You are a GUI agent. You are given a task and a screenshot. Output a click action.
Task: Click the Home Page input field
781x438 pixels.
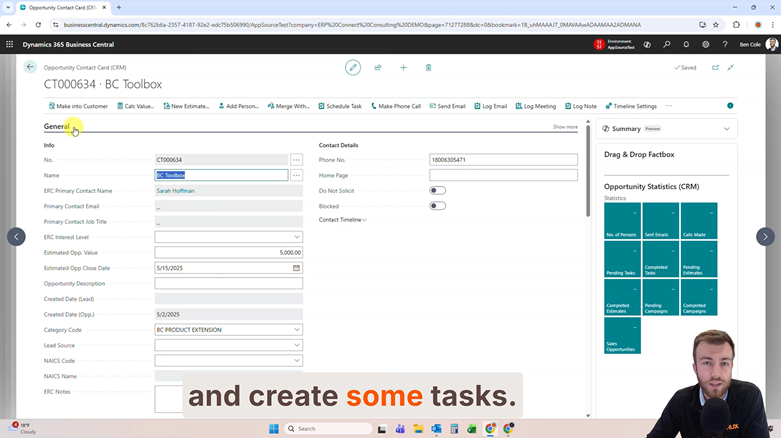[x=503, y=175]
